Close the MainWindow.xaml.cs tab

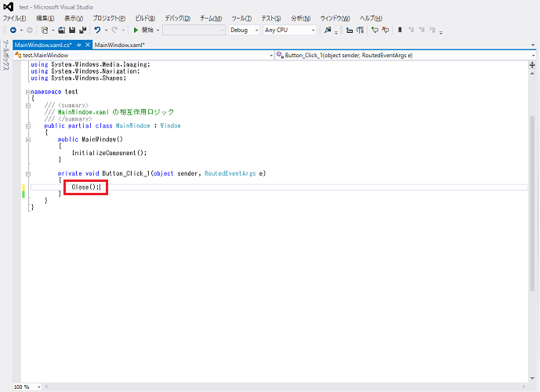pyautogui.click(x=88, y=45)
